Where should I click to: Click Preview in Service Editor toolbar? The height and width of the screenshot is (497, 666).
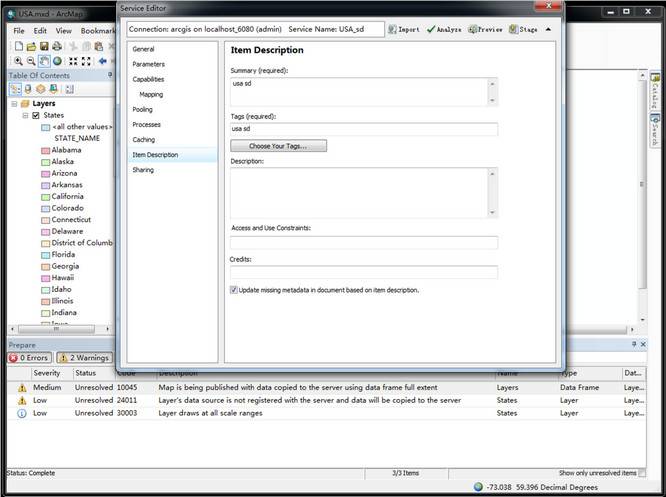click(485, 29)
